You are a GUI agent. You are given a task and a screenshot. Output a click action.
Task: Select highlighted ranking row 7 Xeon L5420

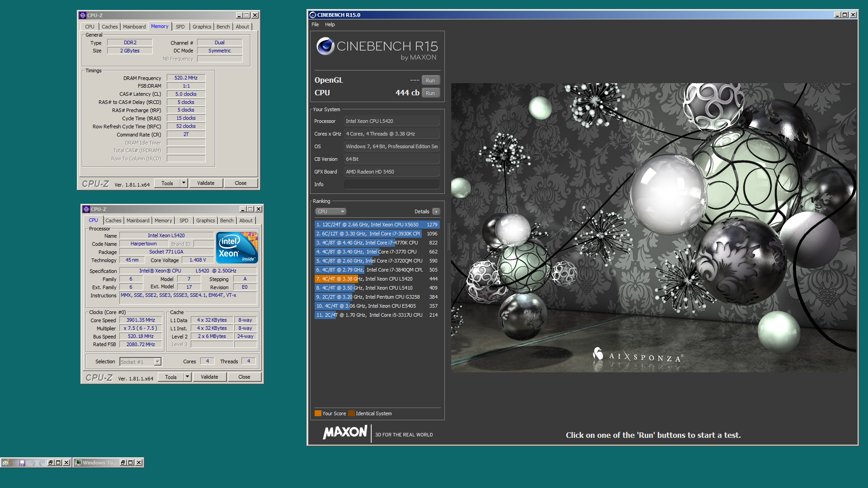(x=377, y=279)
